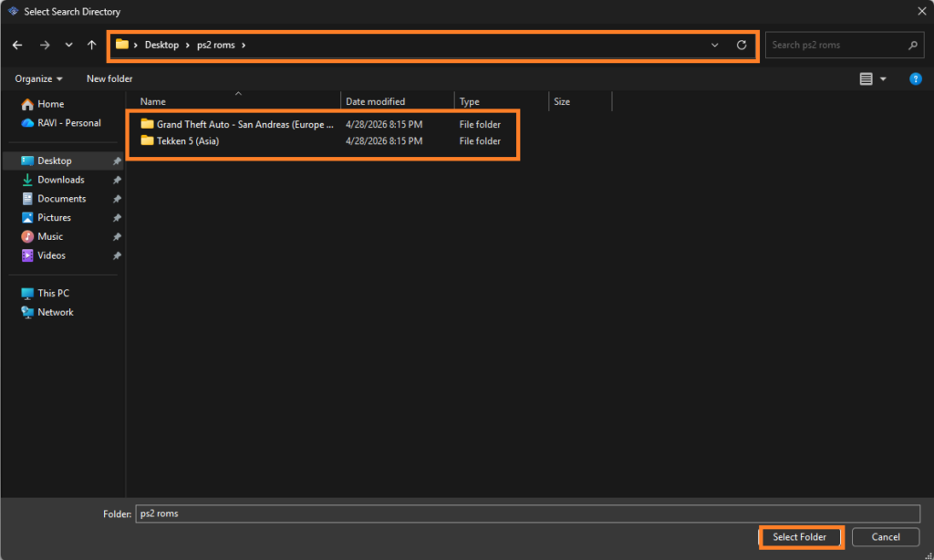Click the Search ps2 roms field
Viewport: 934px width, 560px height.
coord(844,45)
